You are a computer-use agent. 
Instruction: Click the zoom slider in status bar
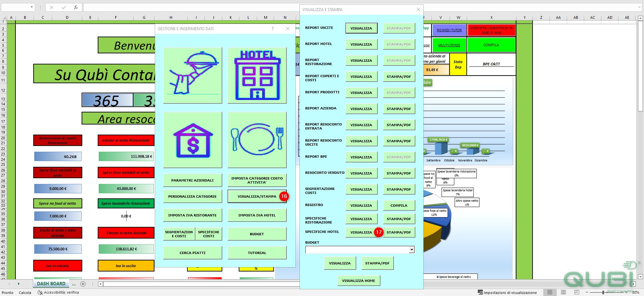[x=603, y=292]
